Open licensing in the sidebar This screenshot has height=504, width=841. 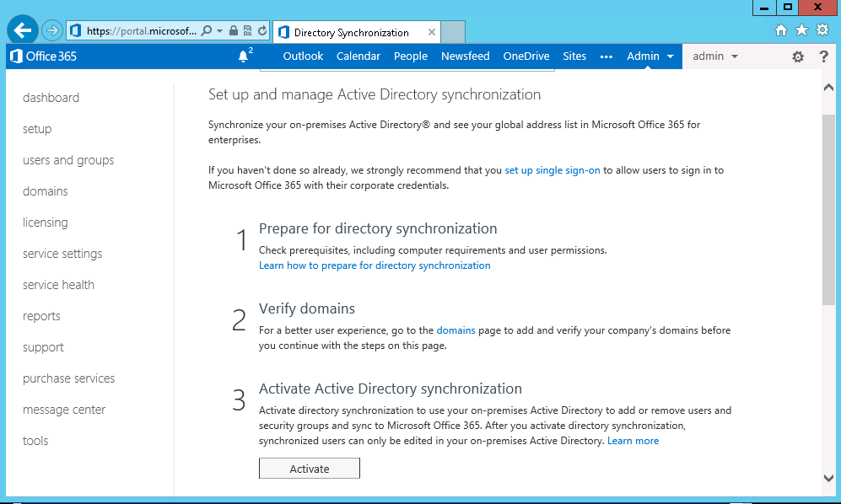coord(45,223)
